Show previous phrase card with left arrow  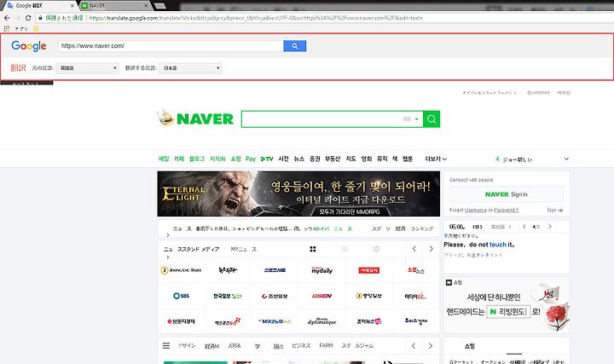tap(524, 226)
